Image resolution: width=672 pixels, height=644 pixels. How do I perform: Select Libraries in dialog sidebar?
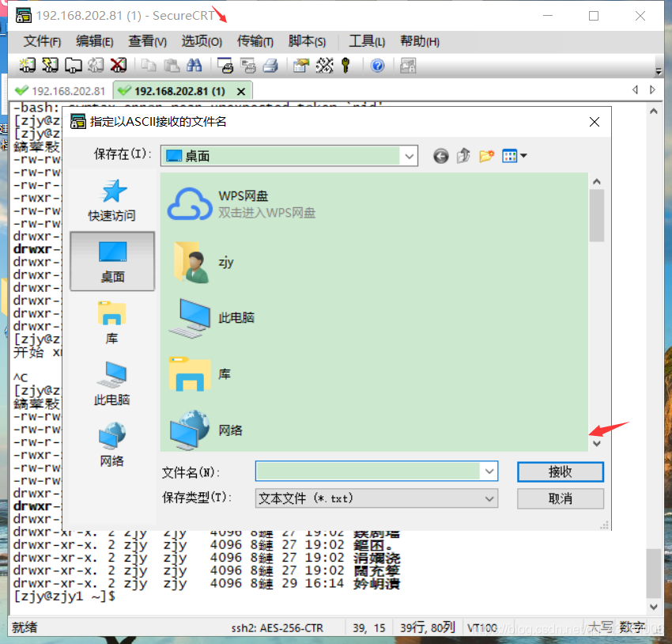pyautogui.click(x=111, y=323)
